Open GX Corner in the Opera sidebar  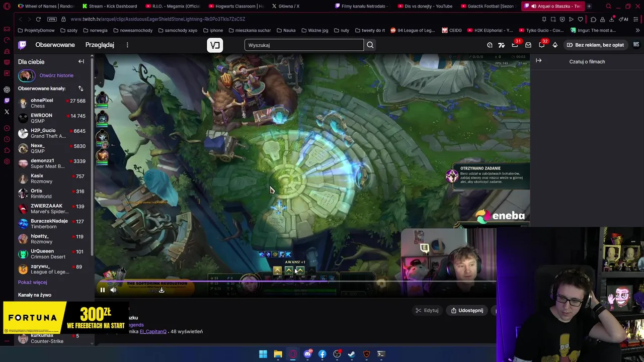coord(7,29)
